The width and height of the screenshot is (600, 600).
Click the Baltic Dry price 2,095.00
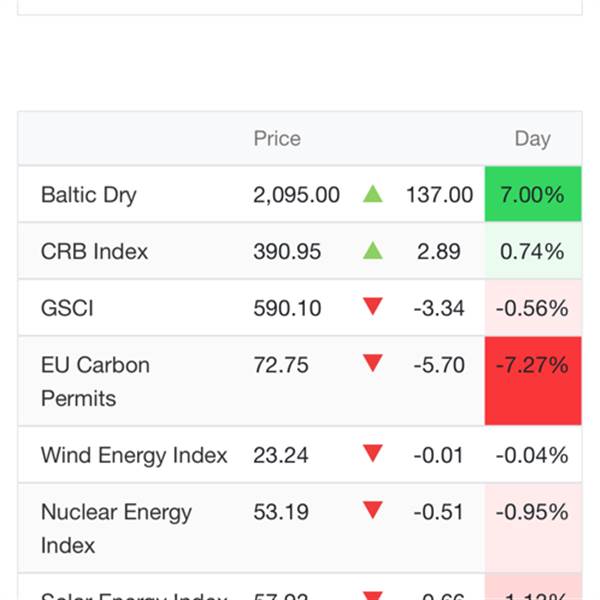(x=296, y=195)
